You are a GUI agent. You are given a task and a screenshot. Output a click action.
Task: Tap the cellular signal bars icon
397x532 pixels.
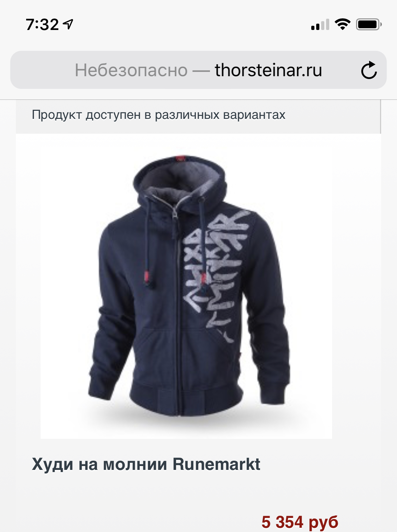[x=320, y=25]
